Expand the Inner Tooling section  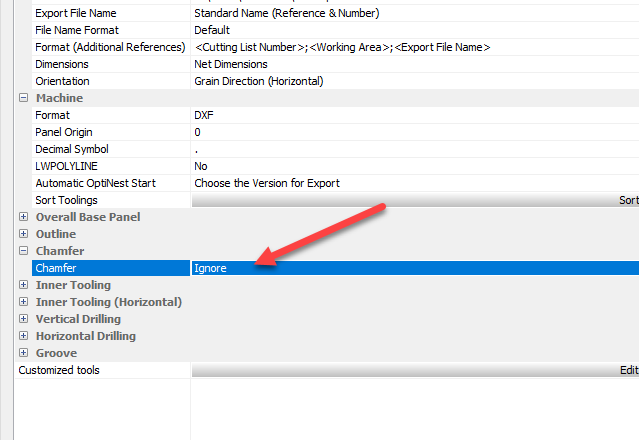[23, 285]
